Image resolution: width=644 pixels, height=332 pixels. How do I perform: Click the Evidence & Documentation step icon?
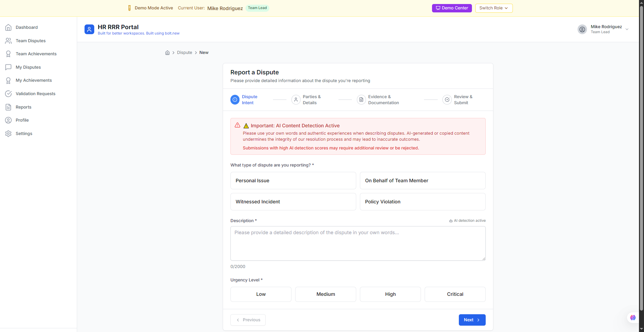(361, 100)
